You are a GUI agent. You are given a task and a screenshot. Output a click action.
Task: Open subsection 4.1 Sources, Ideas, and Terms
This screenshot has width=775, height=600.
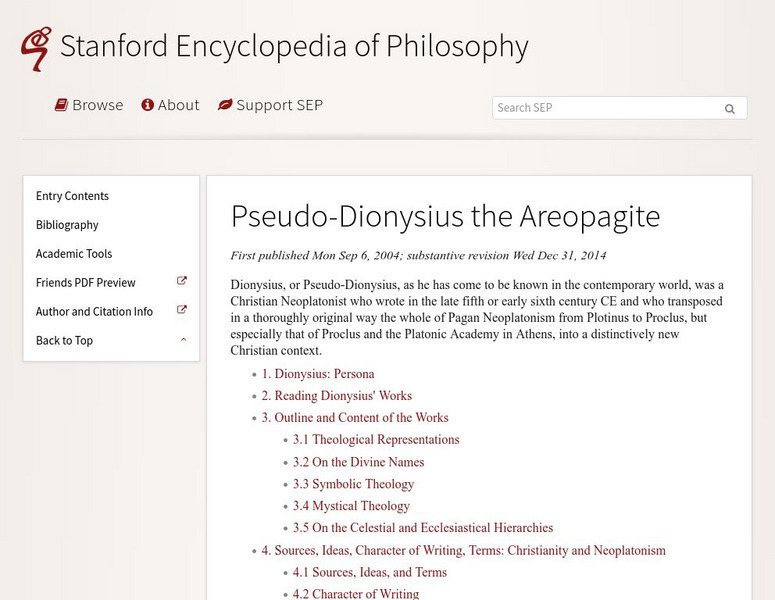(x=370, y=572)
